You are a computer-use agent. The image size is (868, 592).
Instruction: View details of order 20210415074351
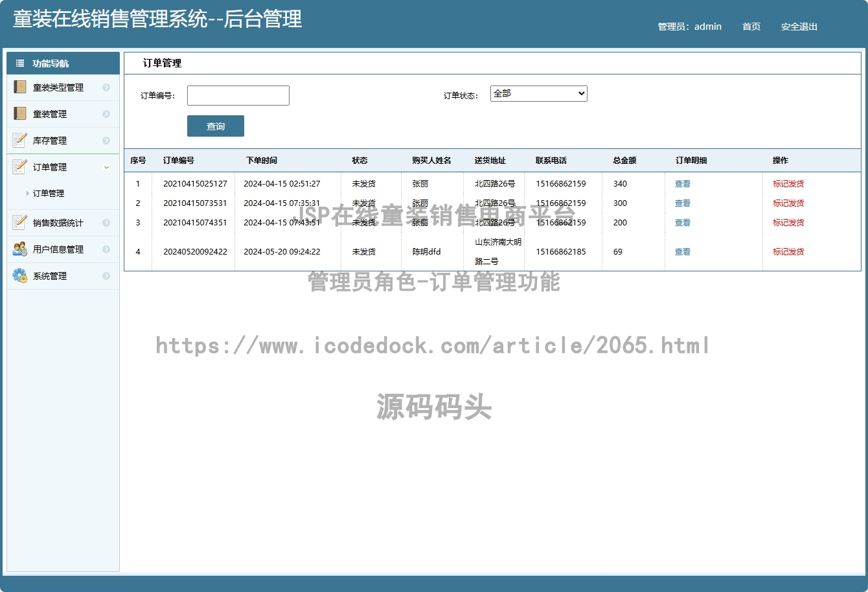(683, 223)
